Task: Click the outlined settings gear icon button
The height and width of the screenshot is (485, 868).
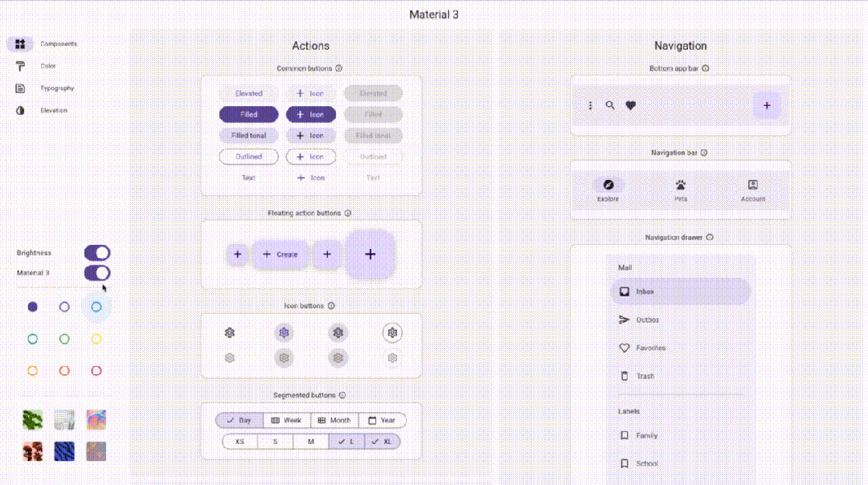Action: [392, 332]
